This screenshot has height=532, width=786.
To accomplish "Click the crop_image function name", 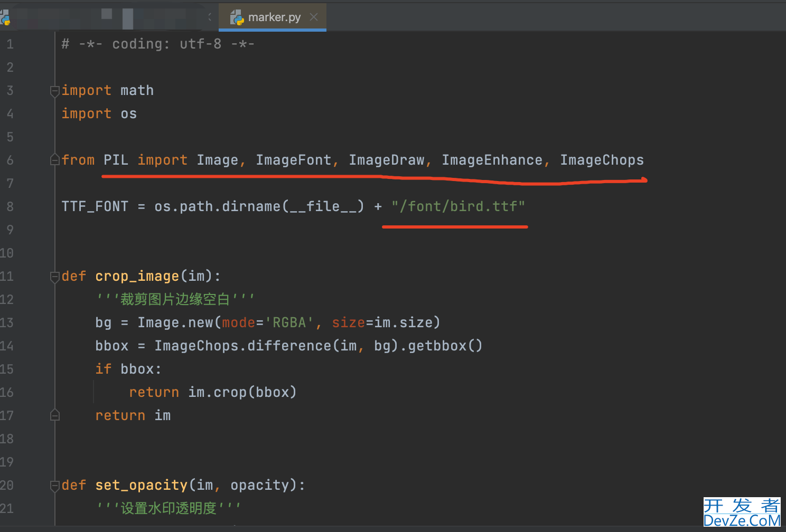I will coord(137,276).
